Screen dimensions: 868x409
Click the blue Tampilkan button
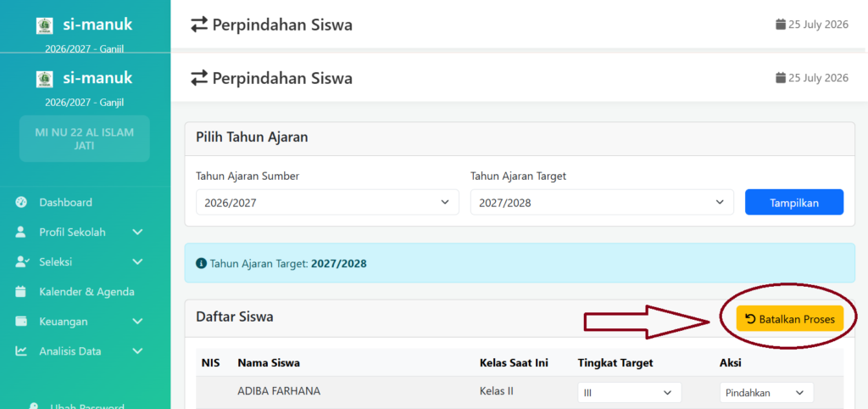coord(793,202)
